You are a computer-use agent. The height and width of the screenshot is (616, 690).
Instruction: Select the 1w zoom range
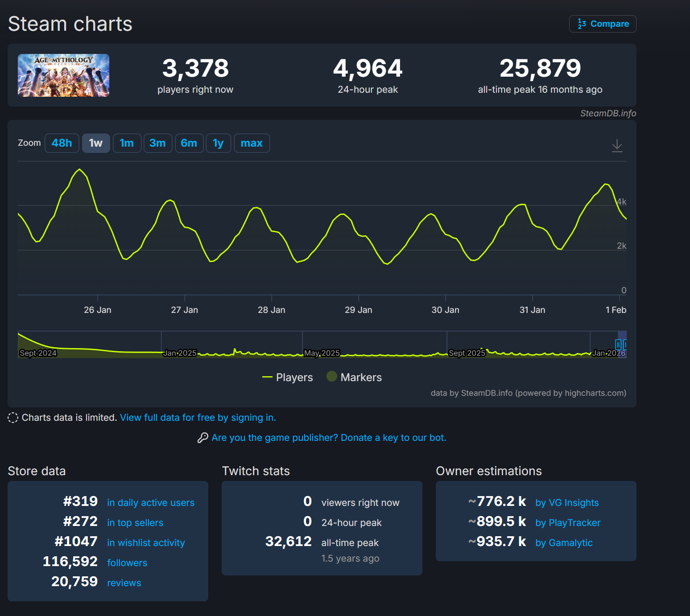coord(96,143)
